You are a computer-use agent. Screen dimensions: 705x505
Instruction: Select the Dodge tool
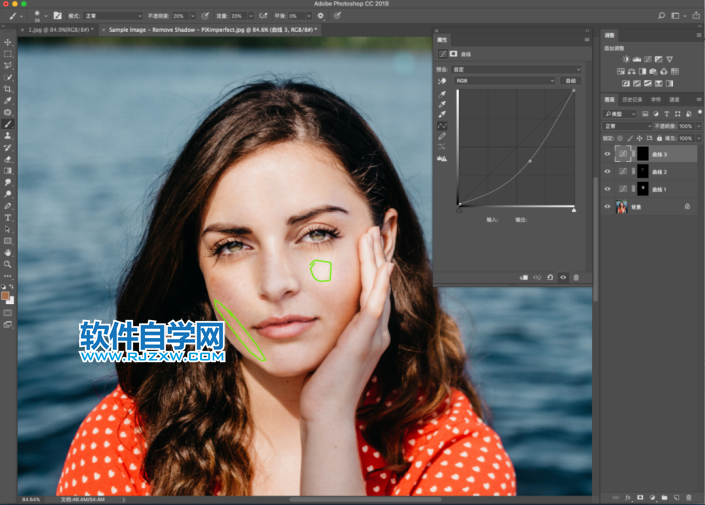click(8, 194)
